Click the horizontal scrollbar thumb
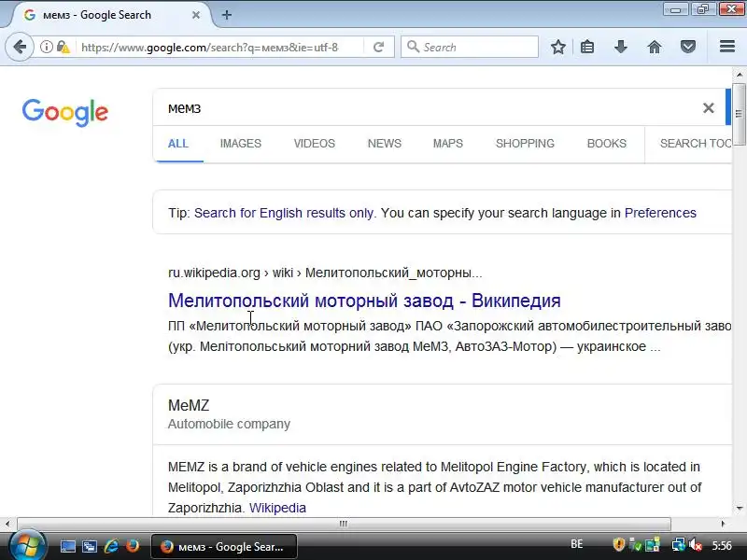747x560 pixels. click(344, 524)
